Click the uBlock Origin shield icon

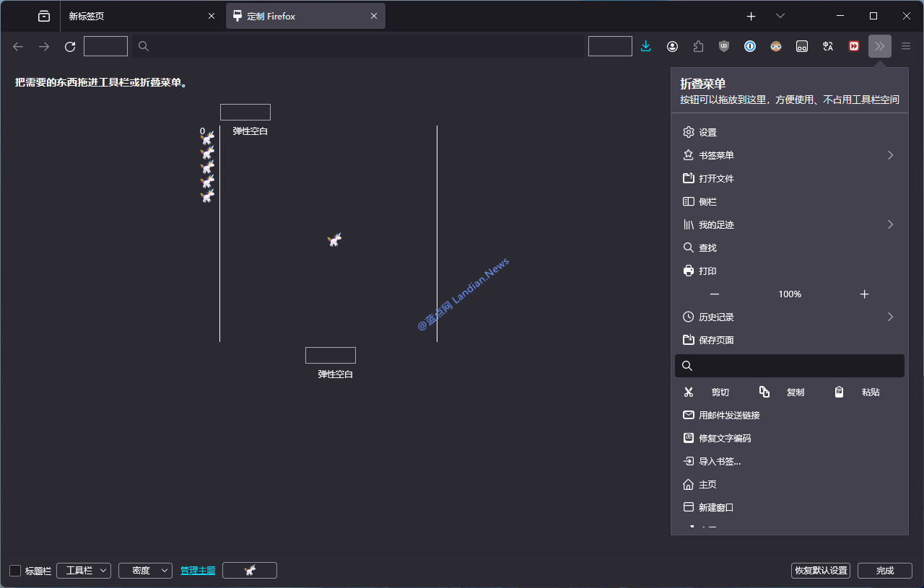[x=724, y=47]
